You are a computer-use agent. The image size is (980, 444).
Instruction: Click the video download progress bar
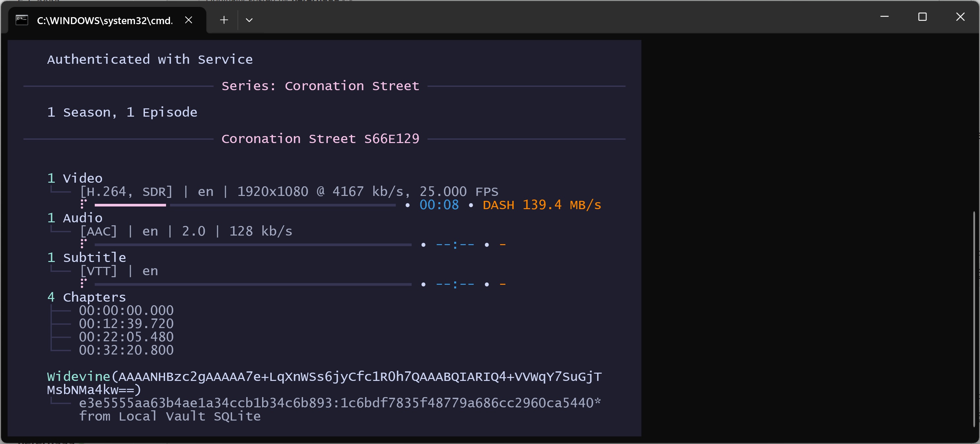coord(245,205)
